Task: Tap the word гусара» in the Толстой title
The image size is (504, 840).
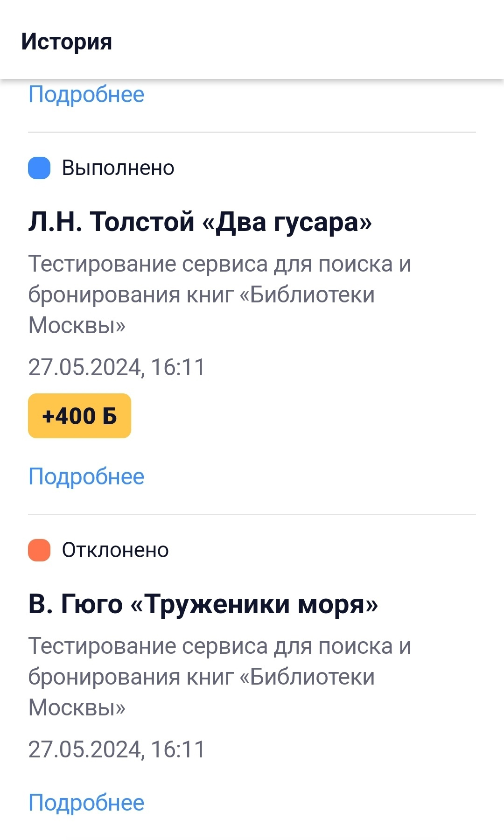Action: coord(323,223)
